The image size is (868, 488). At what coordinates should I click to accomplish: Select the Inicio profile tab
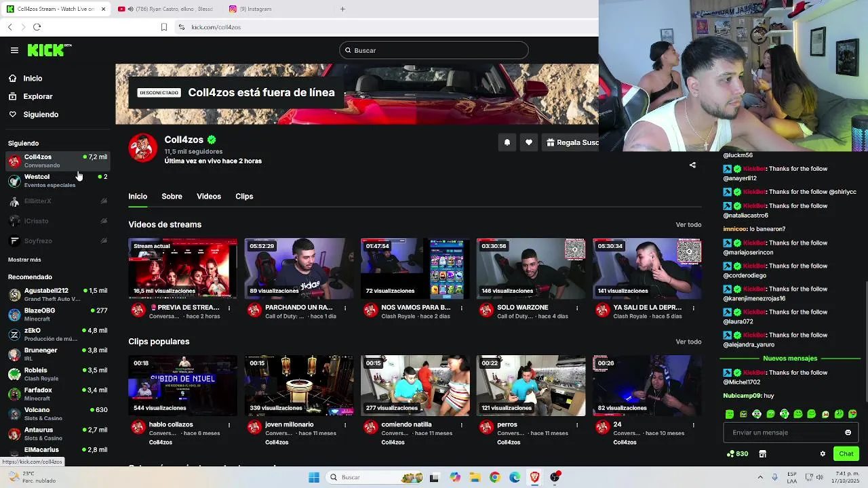click(138, 197)
